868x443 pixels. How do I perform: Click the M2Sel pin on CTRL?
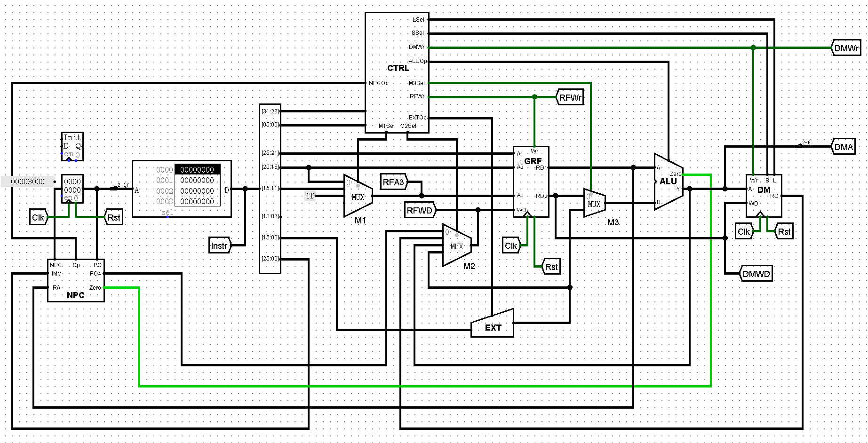pyautogui.click(x=408, y=126)
